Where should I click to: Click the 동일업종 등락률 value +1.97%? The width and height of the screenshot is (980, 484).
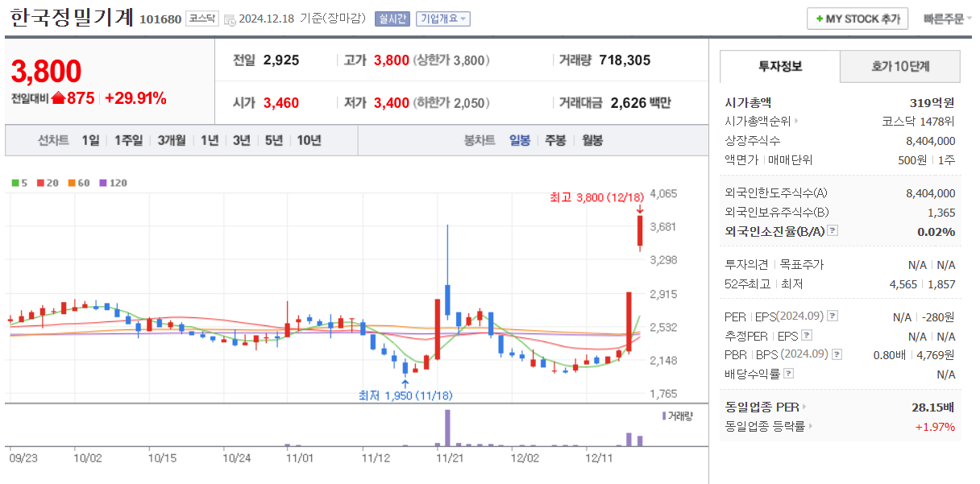(935, 427)
